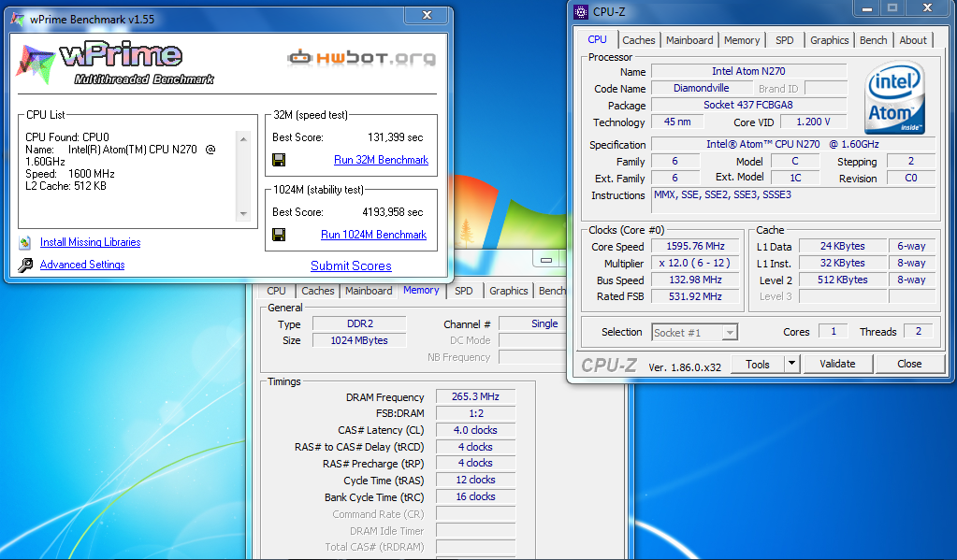Click the '512 KBytes' Level 2 cache value

coord(842,280)
